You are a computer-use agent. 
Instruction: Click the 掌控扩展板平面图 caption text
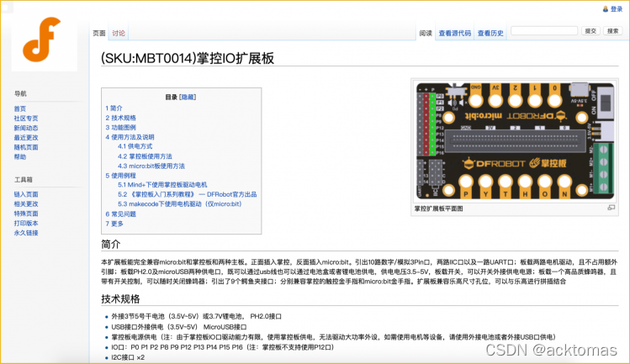click(439, 208)
